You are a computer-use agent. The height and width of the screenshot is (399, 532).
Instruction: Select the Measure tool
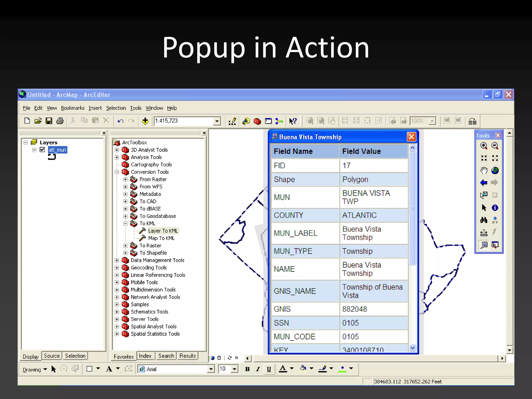coord(484,232)
